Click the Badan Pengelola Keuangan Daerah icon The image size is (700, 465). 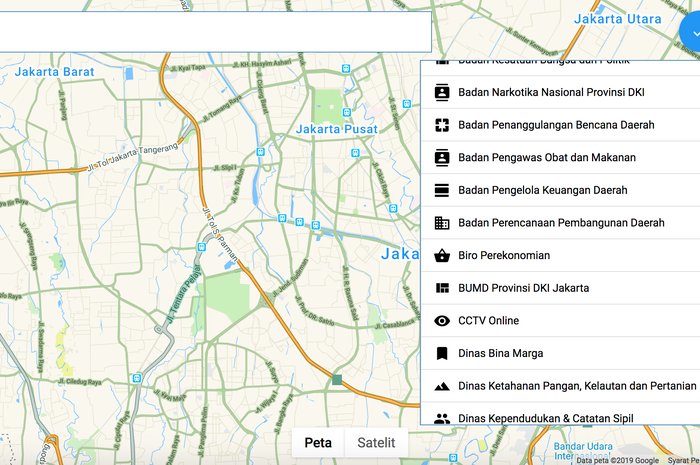pos(442,190)
